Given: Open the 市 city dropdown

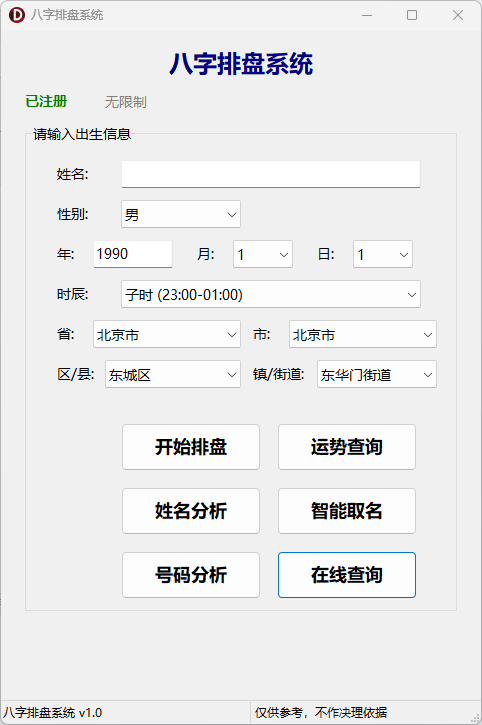Looking at the screenshot, I should (363, 334).
